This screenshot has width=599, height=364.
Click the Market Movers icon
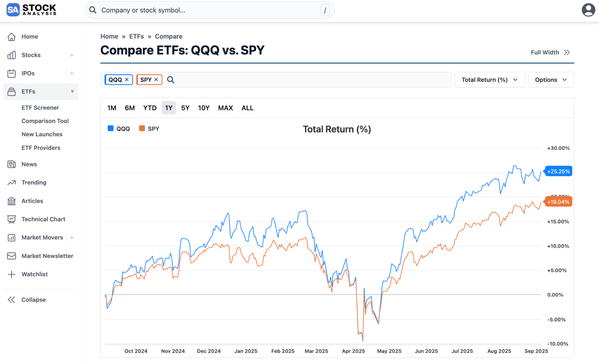point(11,238)
